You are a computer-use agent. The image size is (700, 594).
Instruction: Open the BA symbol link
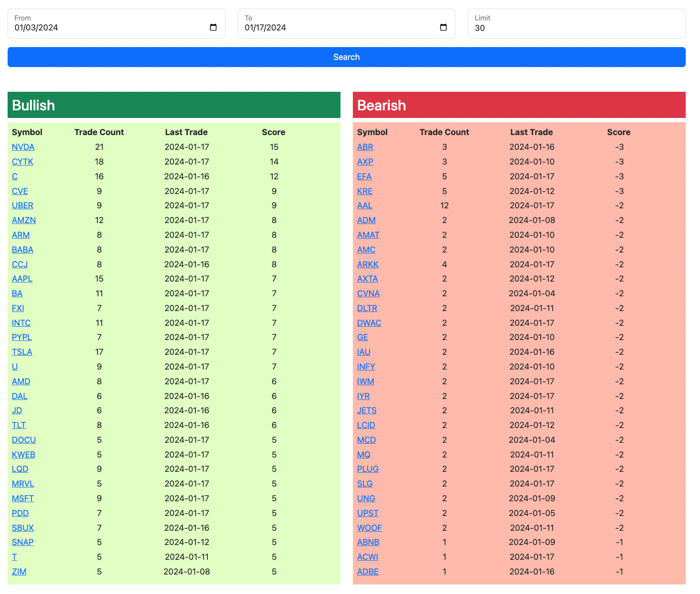(x=17, y=293)
